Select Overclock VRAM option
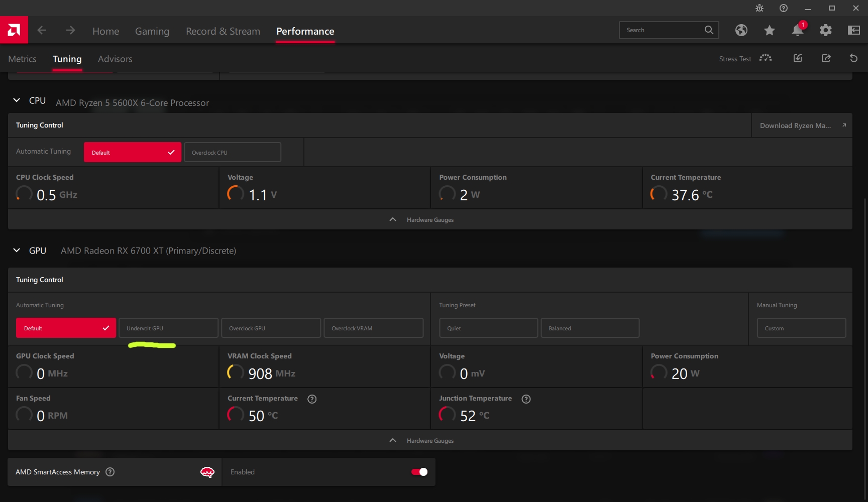The image size is (868, 502). pos(374,328)
